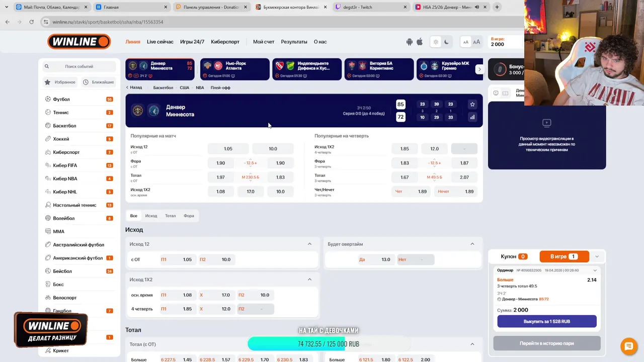Collapse the Будет овертайм section
Screen dimensions: 644x362
(472, 244)
